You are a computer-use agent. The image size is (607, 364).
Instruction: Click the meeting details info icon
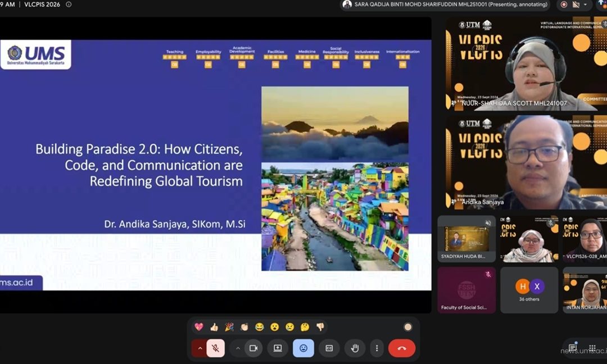[x=69, y=4]
